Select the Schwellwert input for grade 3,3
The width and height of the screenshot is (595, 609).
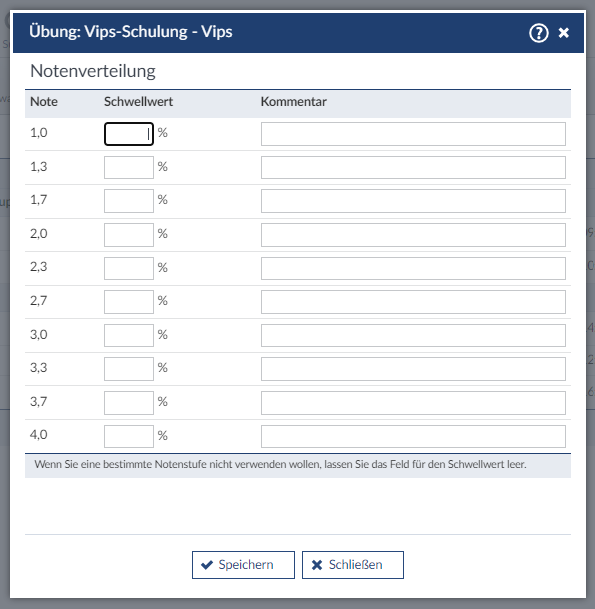click(129, 369)
